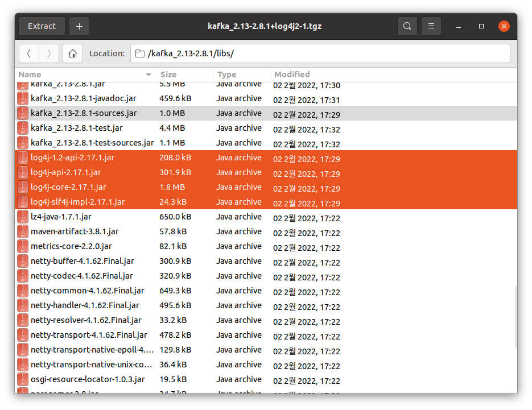The image size is (532, 410).
Task: Select file name netty-codec-4.1.62.Final.jar
Action: pyautogui.click(x=82, y=276)
